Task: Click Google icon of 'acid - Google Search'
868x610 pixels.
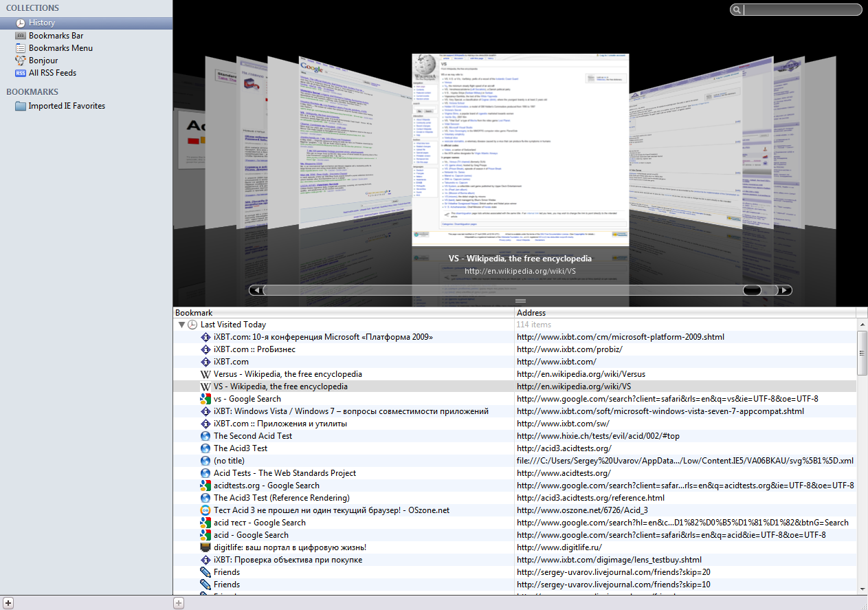Action: coord(205,535)
